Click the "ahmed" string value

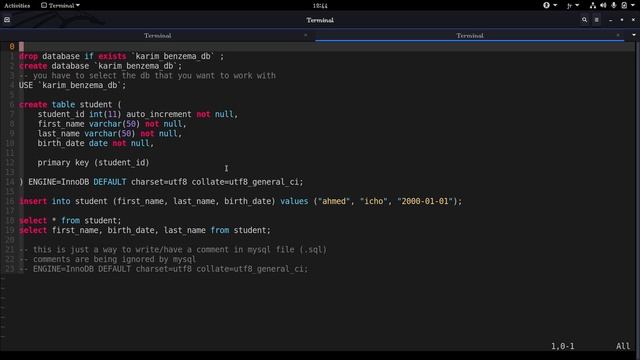334,201
